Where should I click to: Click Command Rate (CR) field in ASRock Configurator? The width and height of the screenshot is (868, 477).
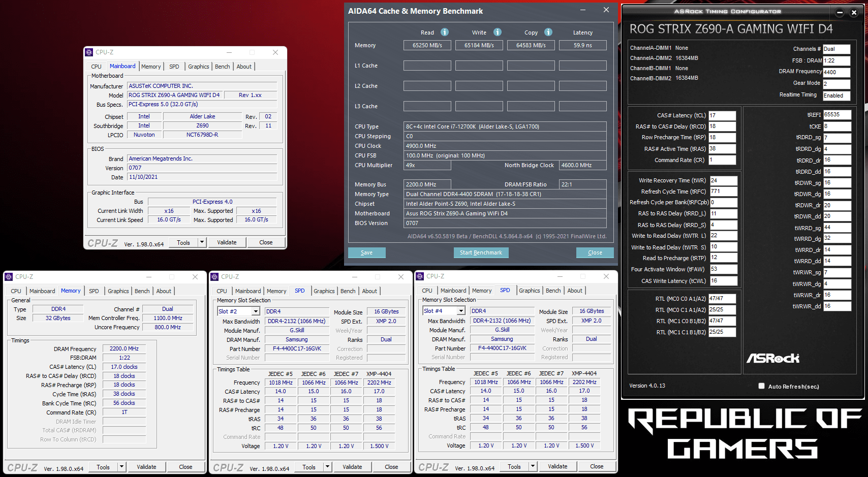[x=722, y=160]
